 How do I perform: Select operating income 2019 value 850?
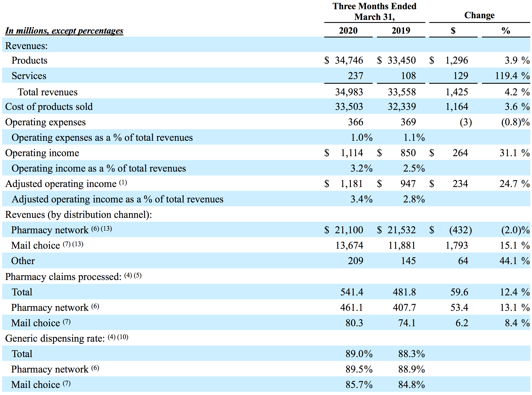(408, 153)
